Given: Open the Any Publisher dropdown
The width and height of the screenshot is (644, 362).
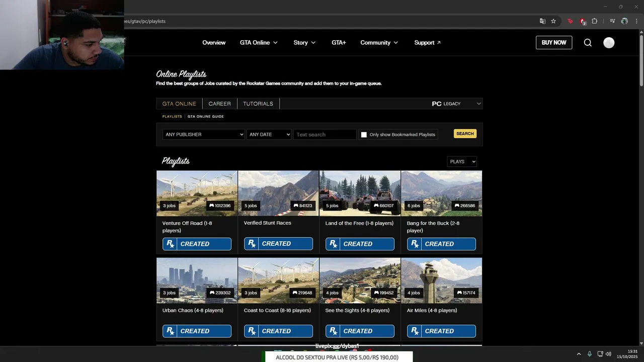Looking at the screenshot, I should (x=203, y=134).
